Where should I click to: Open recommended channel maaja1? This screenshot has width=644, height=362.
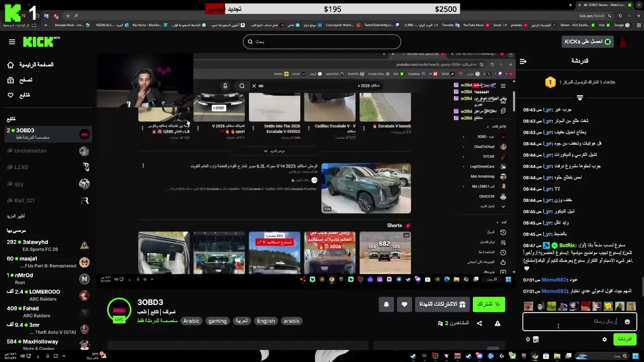pos(48,262)
